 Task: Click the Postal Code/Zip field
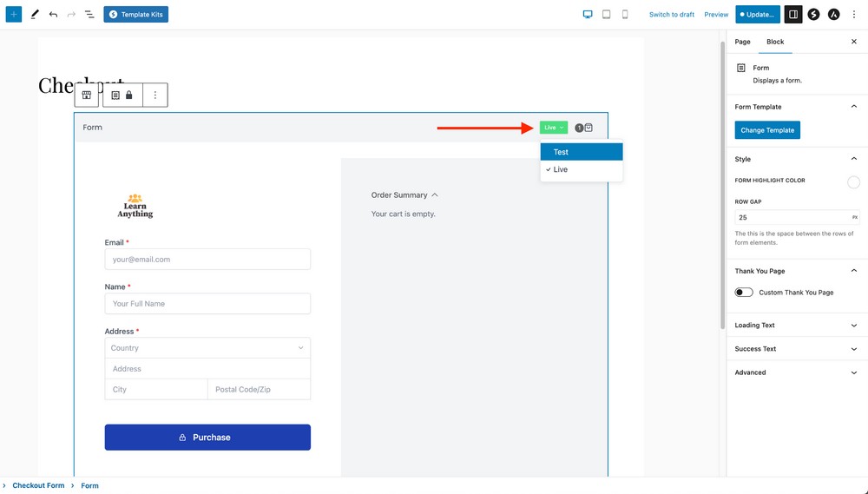pos(259,389)
